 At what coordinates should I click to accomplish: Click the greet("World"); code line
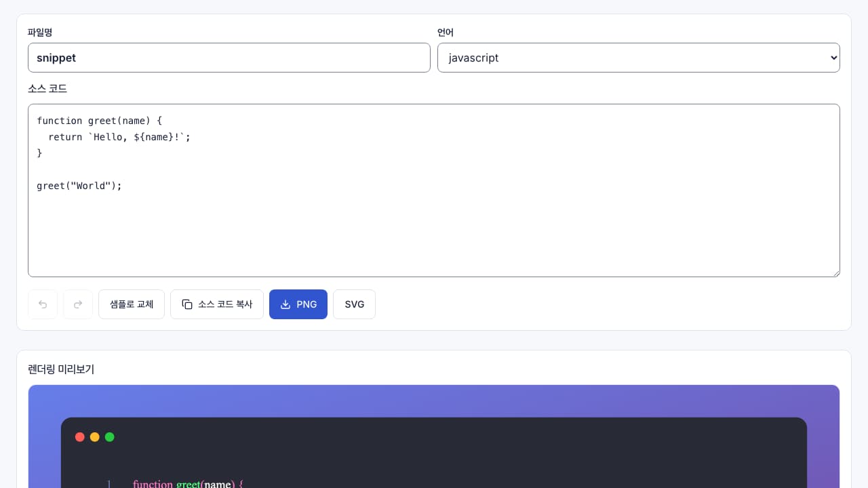[79, 186]
